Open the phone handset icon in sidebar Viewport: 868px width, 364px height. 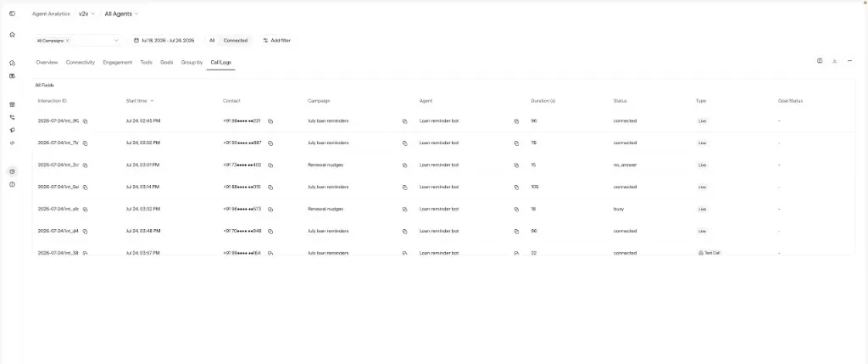click(x=12, y=117)
